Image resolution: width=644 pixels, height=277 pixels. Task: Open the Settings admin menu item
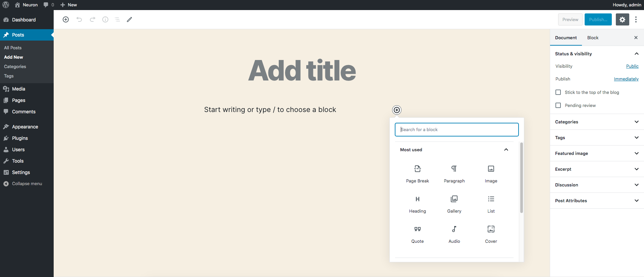coord(27,172)
